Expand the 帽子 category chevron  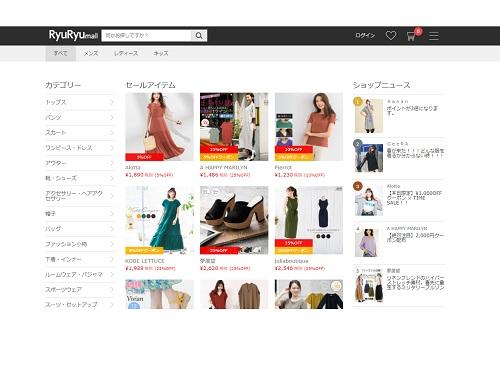112,213
